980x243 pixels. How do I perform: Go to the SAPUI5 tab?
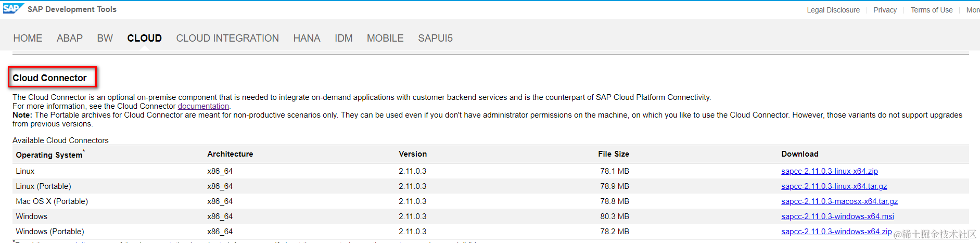point(435,39)
